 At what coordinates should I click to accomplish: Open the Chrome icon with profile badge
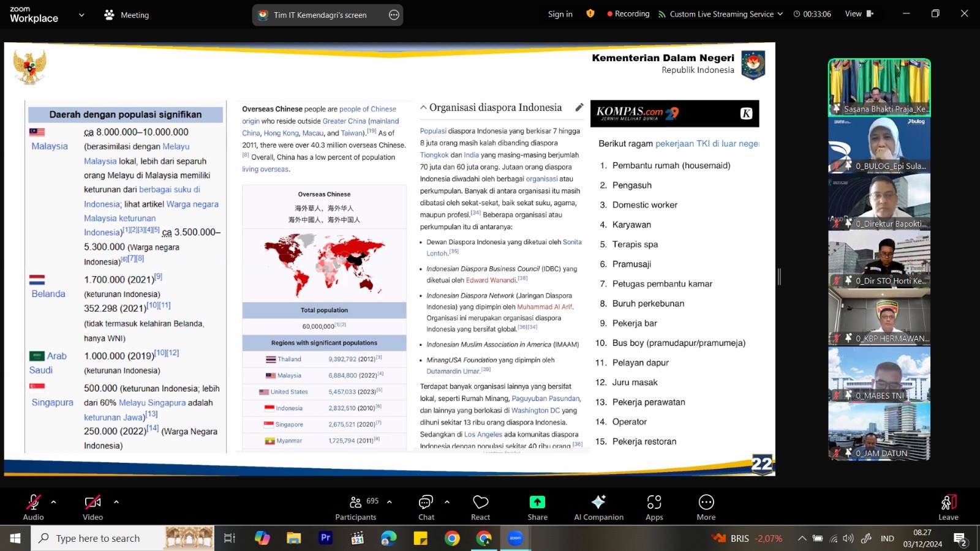click(x=484, y=538)
